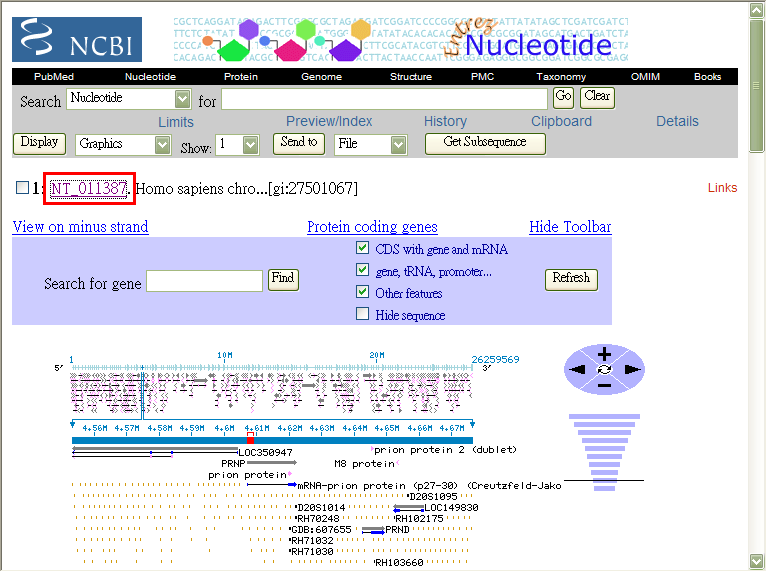Uncheck CDS with gene and mRNA
Screen dimensions: 767x572
pyautogui.click(x=363, y=249)
